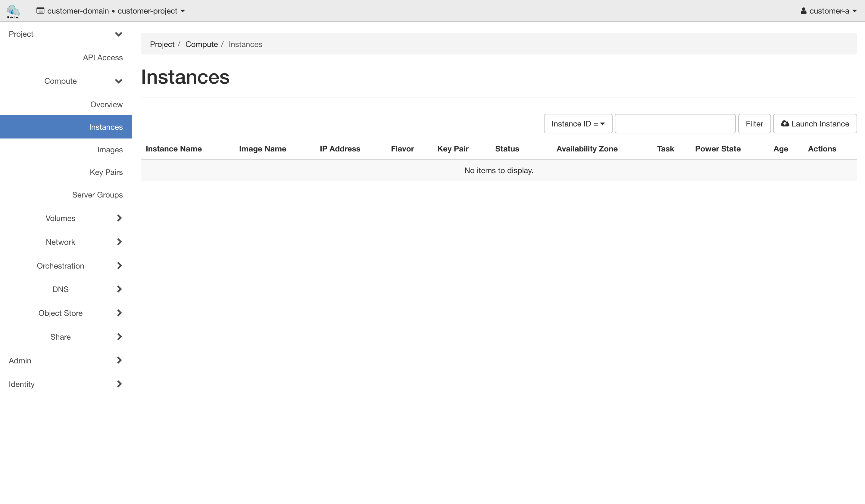Open the Server Groups page

[x=97, y=195]
